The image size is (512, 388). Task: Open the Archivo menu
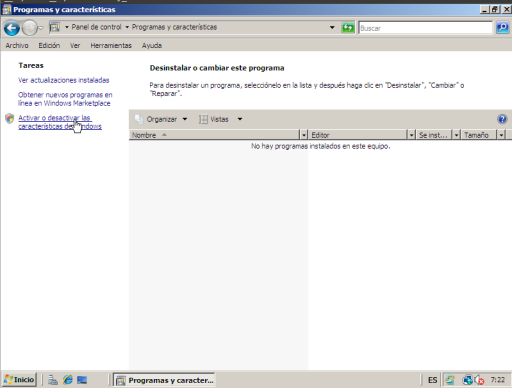[17, 45]
